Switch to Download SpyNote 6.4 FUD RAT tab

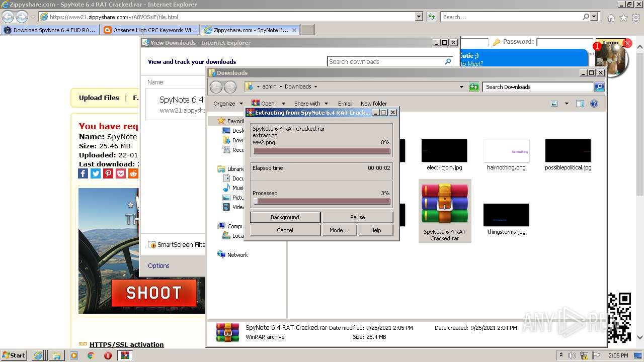50,30
